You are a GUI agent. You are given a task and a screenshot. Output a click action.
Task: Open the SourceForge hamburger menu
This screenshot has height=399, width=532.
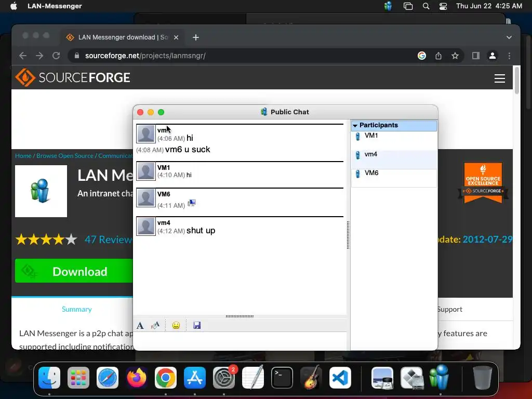(x=499, y=78)
